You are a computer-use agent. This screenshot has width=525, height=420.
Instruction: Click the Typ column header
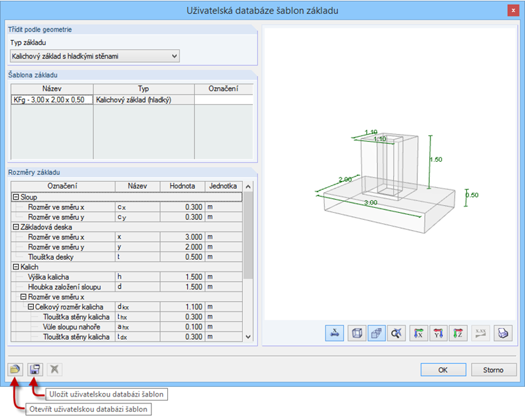point(144,88)
